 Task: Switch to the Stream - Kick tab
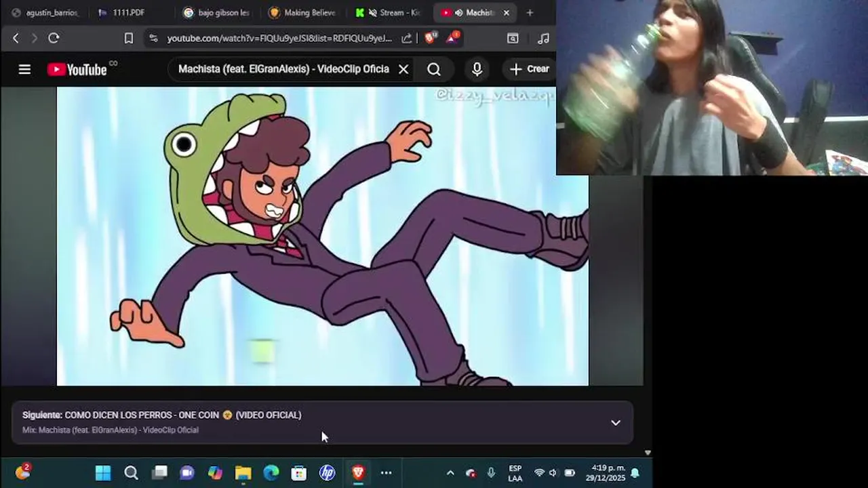click(x=389, y=13)
